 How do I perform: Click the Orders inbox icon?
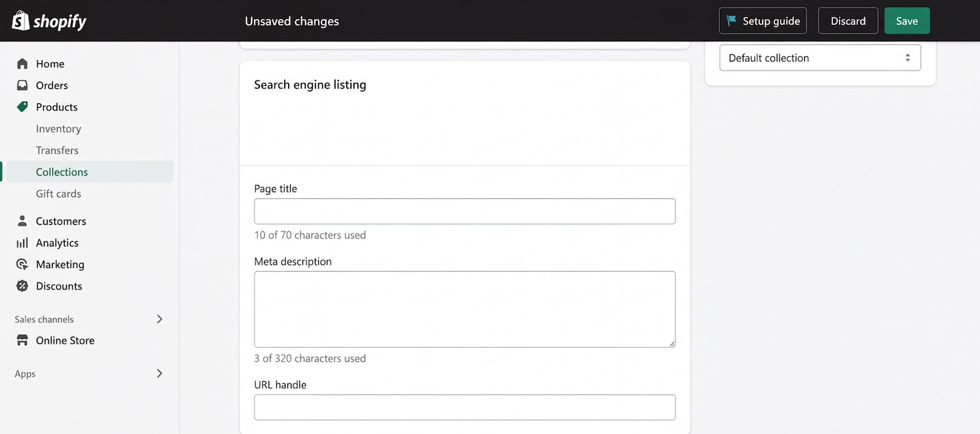pyautogui.click(x=22, y=85)
